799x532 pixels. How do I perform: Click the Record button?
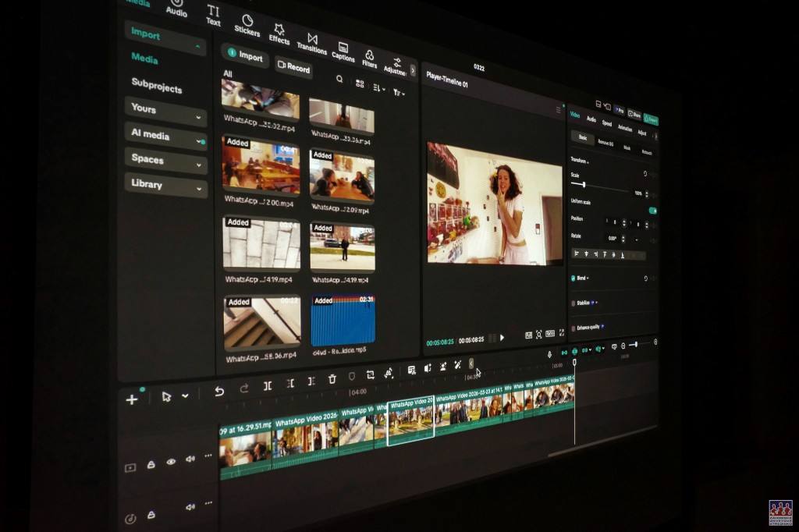(x=293, y=68)
